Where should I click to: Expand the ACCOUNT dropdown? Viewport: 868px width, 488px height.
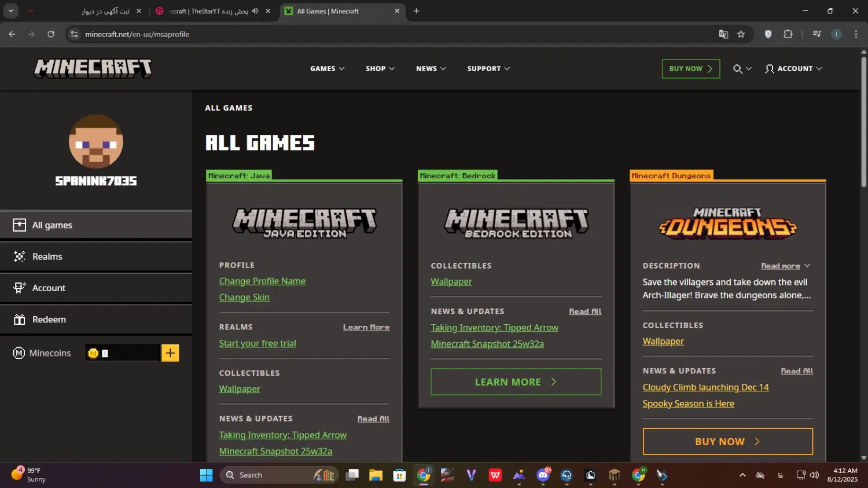[x=793, y=69]
